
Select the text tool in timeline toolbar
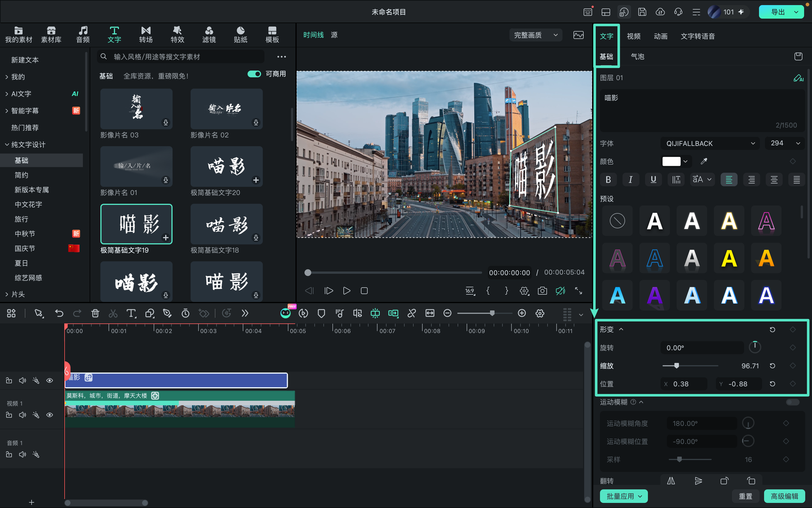point(131,314)
